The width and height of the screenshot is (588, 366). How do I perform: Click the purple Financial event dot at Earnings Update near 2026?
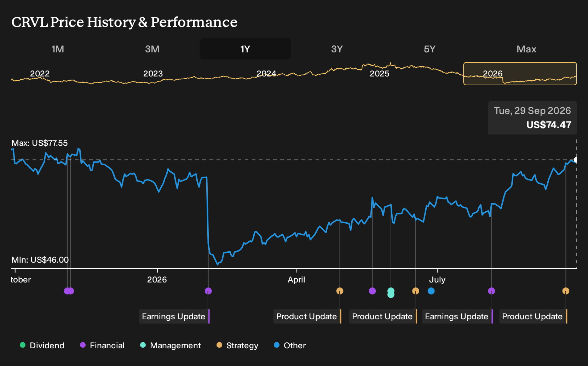[208, 291]
